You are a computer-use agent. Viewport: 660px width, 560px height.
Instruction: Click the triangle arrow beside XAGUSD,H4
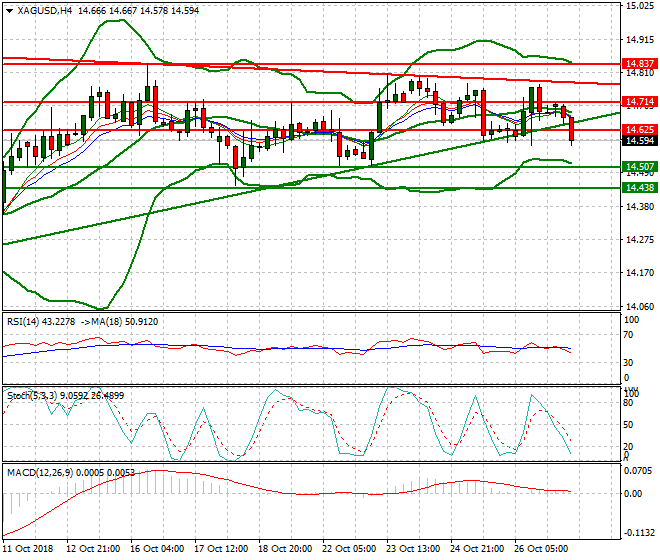coord(9,10)
